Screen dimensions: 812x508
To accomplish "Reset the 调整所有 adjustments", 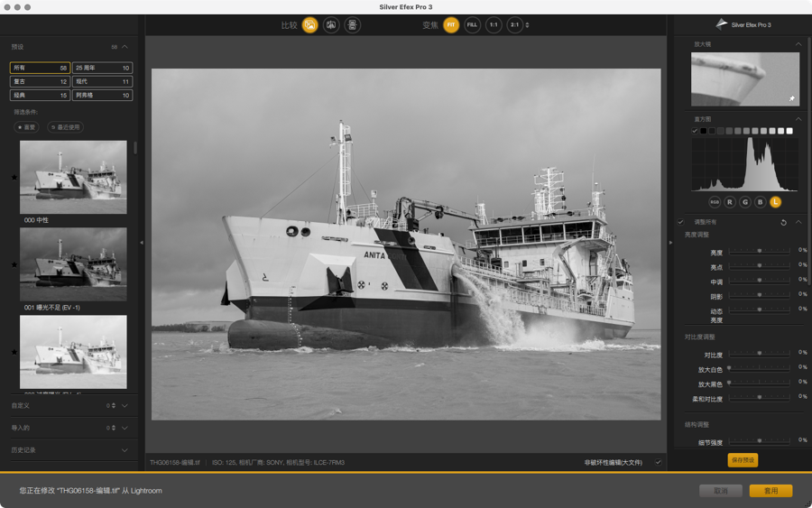I will [783, 222].
